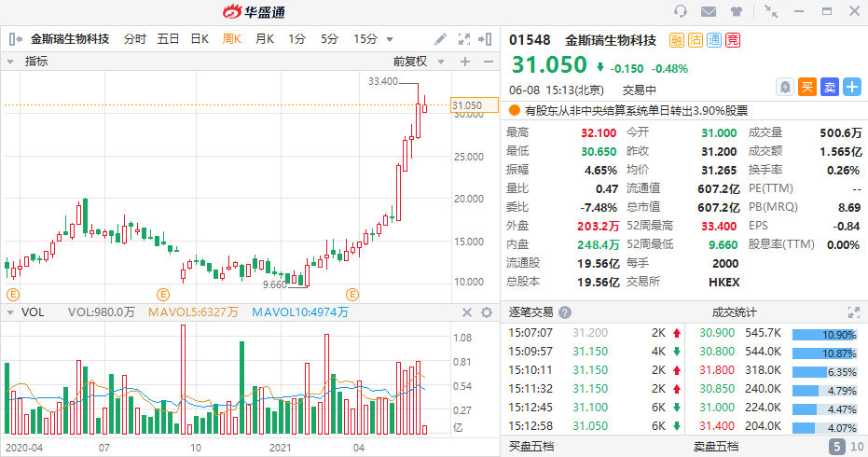Viewport: 868px width, 457px height.
Task: Open customer service headset icon
Action: pyautogui.click(x=681, y=11)
